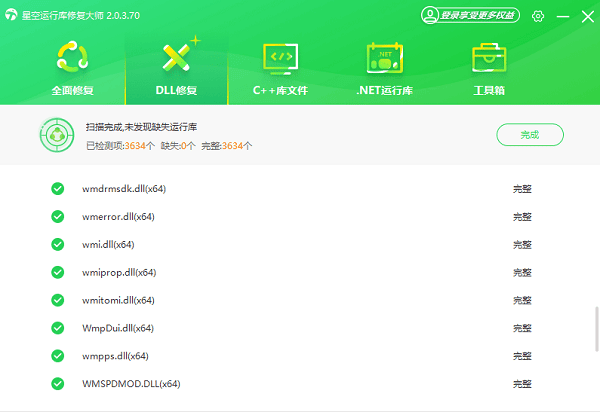
Task: Click the 完成 finish button
Action: (530, 135)
